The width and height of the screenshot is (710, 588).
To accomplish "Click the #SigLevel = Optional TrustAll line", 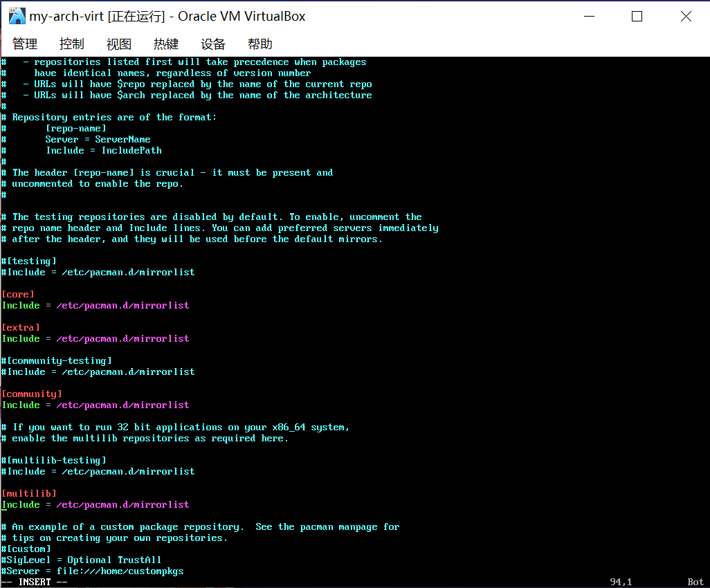I will pos(82,560).
